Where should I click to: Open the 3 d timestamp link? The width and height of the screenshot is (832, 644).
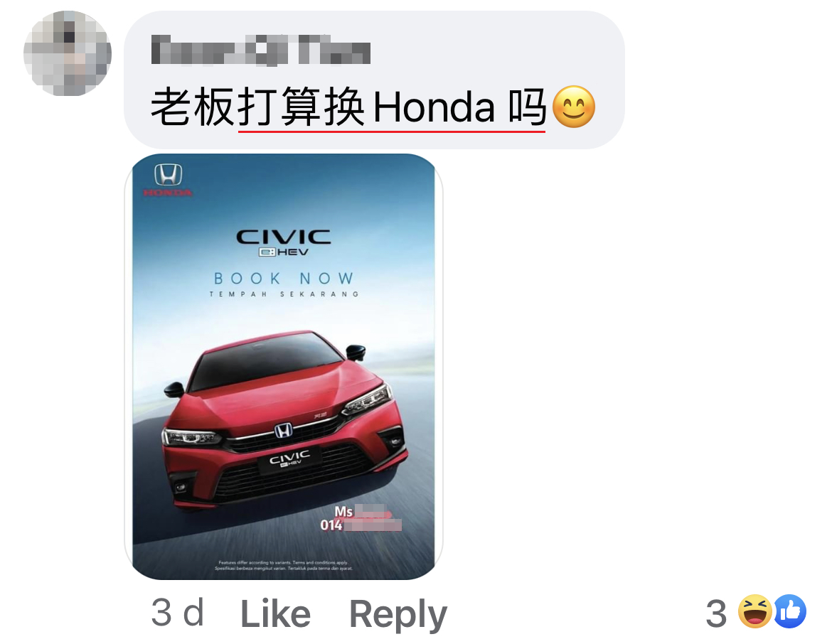coord(177,613)
